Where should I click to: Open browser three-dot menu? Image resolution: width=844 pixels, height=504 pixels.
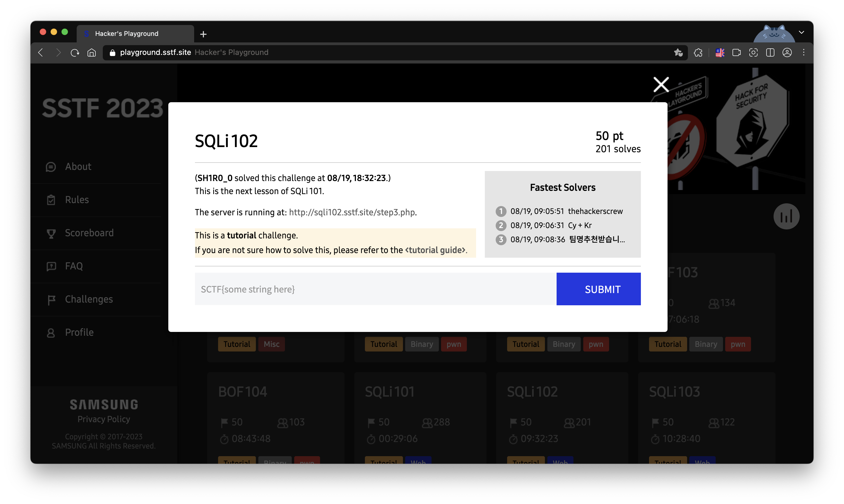click(803, 53)
